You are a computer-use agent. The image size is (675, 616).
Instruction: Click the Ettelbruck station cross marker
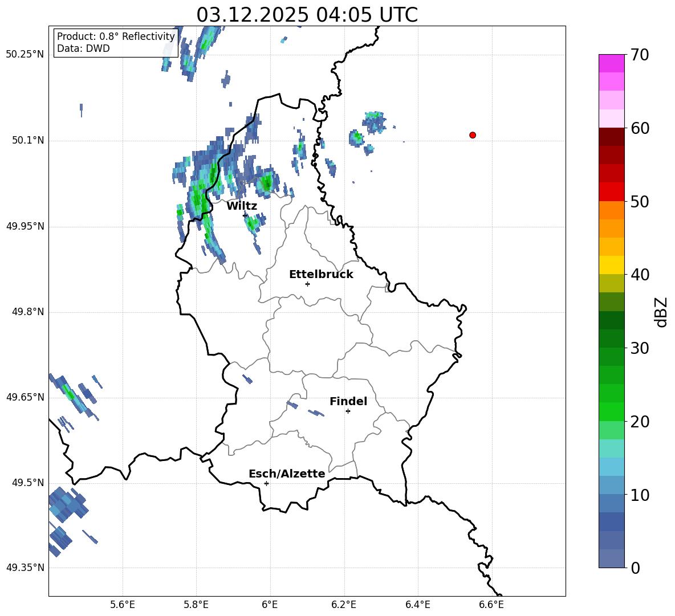(307, 284)
